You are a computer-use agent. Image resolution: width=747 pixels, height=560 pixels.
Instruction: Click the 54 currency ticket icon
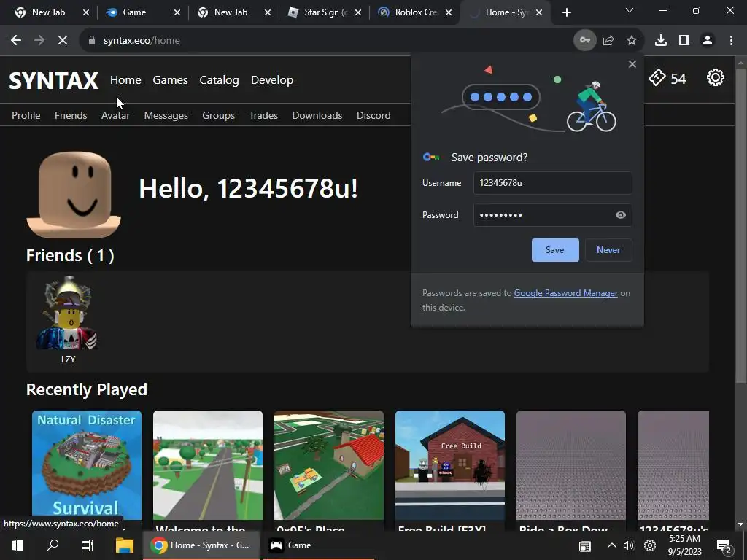657,77
